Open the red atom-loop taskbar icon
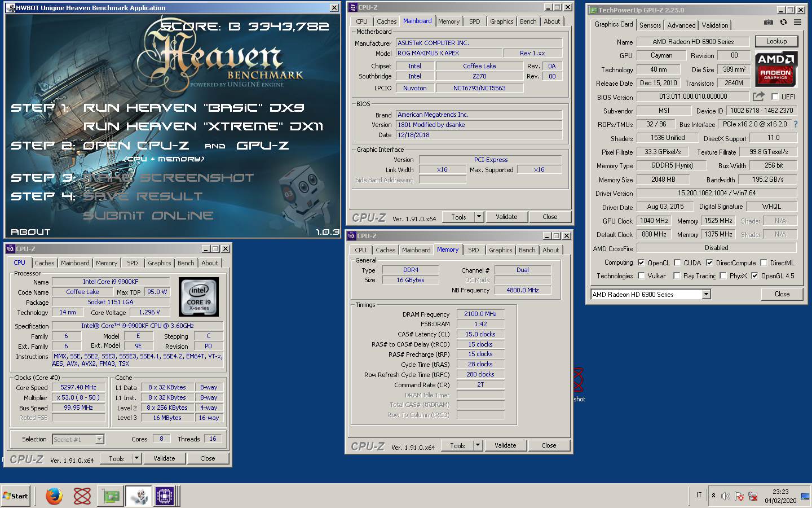This screenshot has width=812, height=508. tap(82, 496)
